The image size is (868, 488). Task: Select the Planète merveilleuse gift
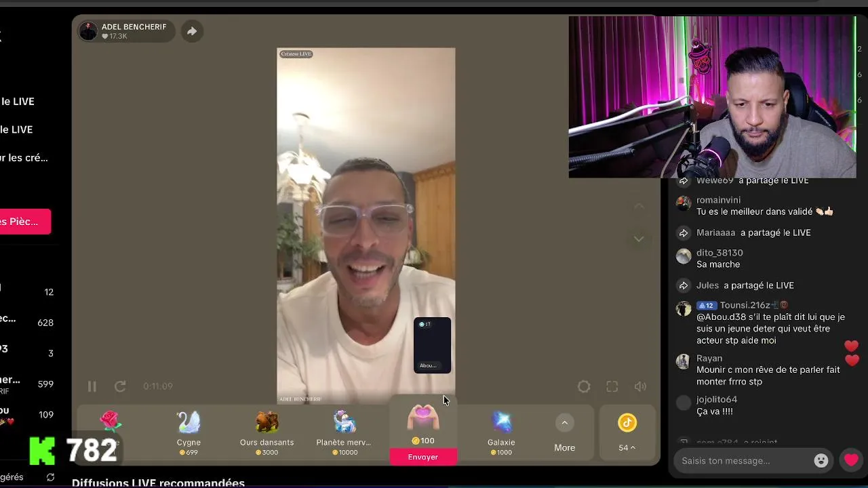tap(344, 432)
